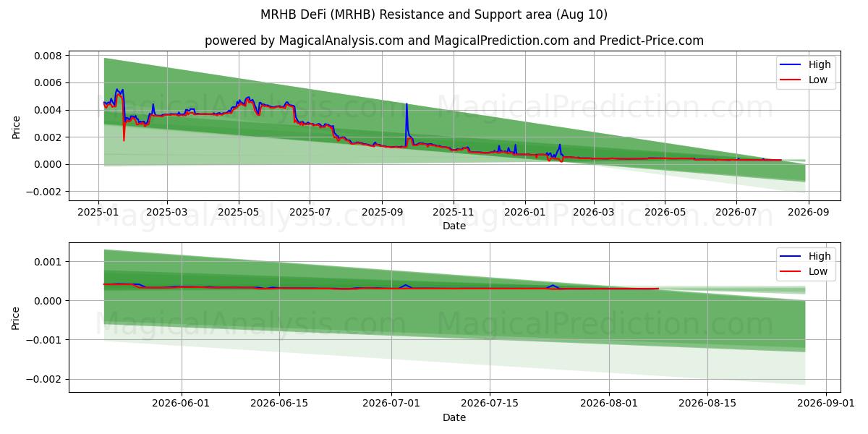The width and height of the screenshot is (868, 434).
Task: Click the 0.001 tick on lower chart
Action: [x=48, y=261]
